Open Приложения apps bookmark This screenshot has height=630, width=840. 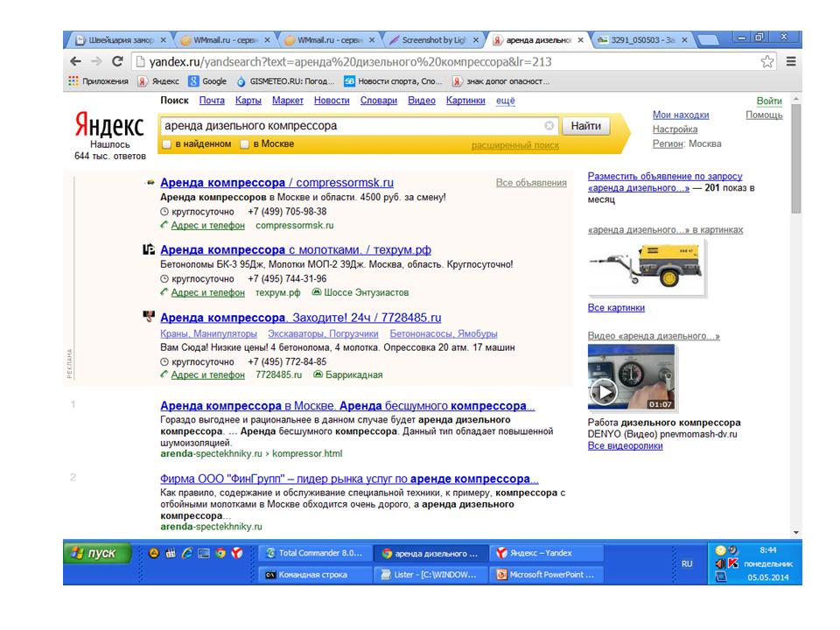(x=99, y=81)
